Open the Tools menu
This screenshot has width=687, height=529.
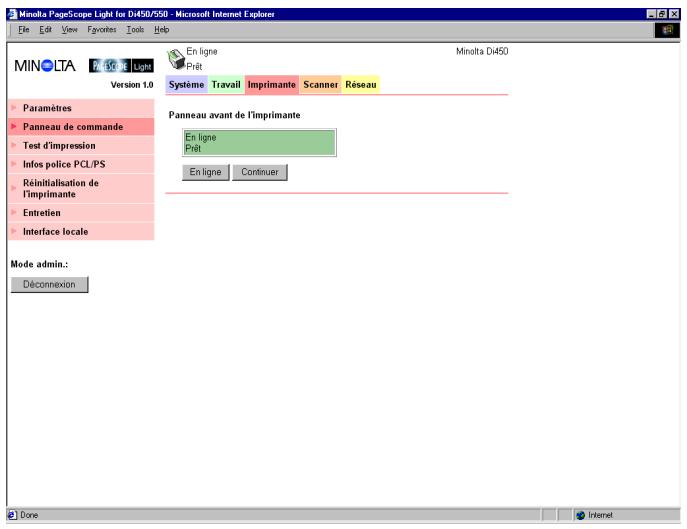click(135, 29)
